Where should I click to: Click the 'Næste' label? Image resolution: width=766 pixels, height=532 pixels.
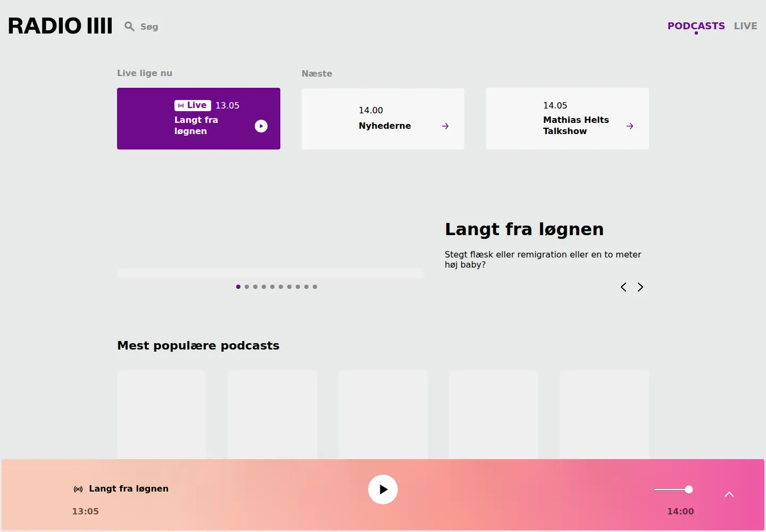point(317,73)
